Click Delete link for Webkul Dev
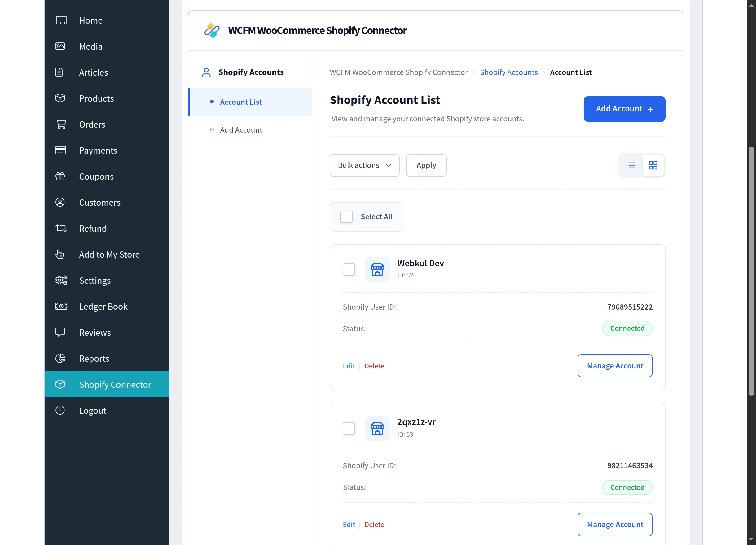 (374, 366)
